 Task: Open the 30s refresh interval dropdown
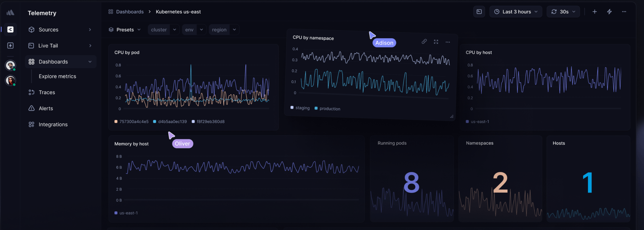[x=563, y=12]
